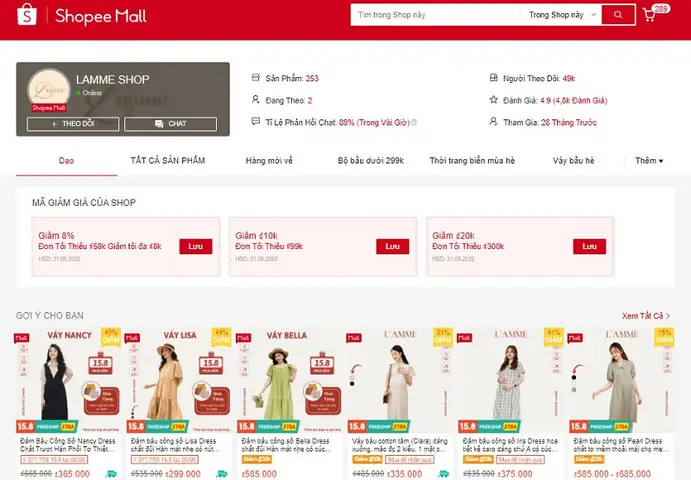Click the Sản Phẩm count 253

pyautogui.click(x=312, y=78)
